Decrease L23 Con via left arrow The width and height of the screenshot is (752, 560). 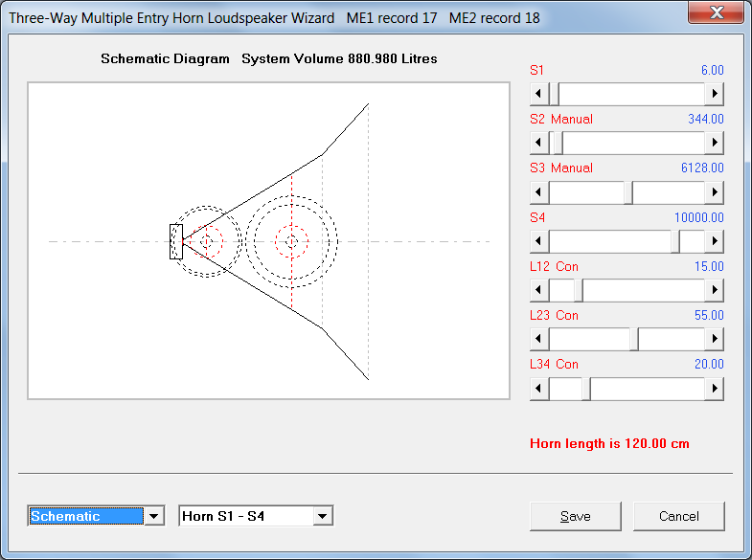(x=539, y=339)
